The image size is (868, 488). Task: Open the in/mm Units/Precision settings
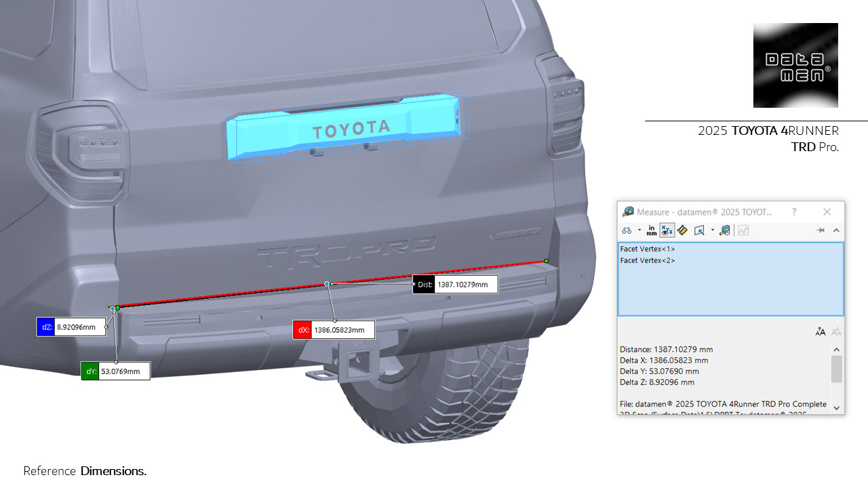point(652,230)
